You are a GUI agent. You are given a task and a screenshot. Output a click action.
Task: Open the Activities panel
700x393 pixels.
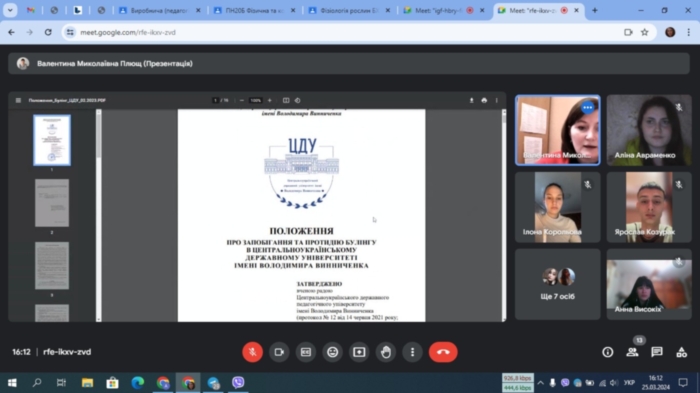tap(681, 352)
